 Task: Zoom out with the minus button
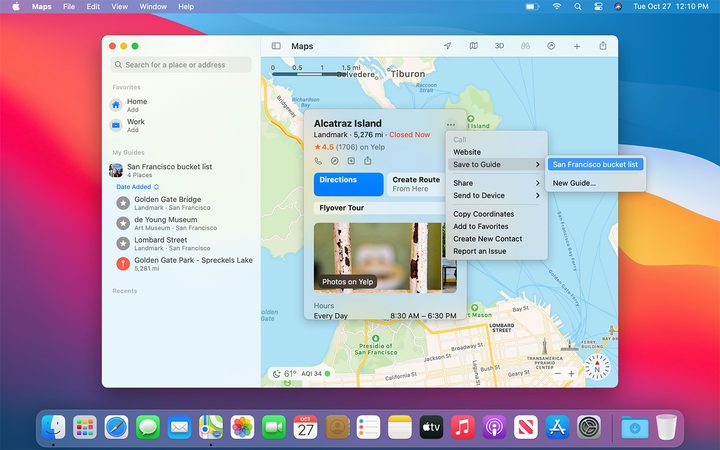pyautogui.click(x=558, y=374)
